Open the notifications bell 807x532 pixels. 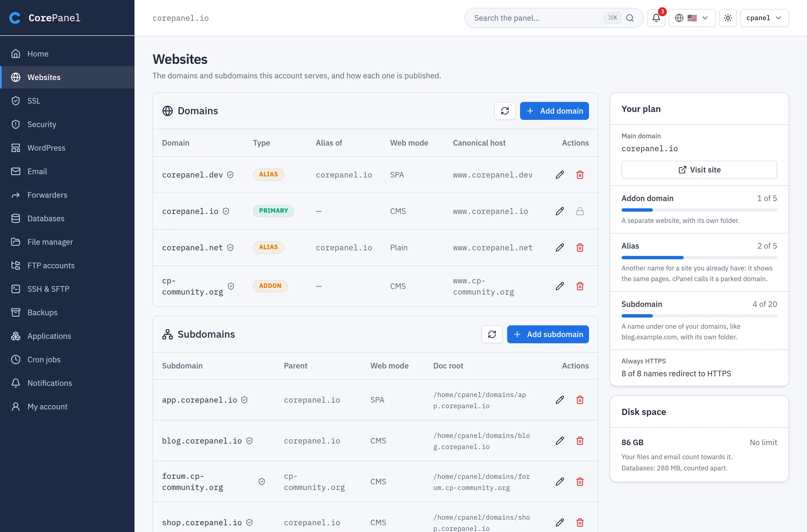(656, 18)
